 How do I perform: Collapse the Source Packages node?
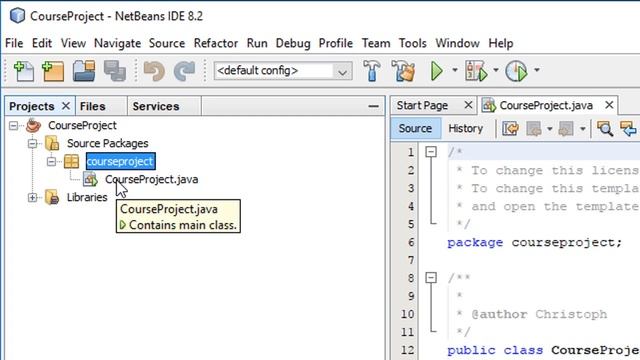click(x=32, y=143)
